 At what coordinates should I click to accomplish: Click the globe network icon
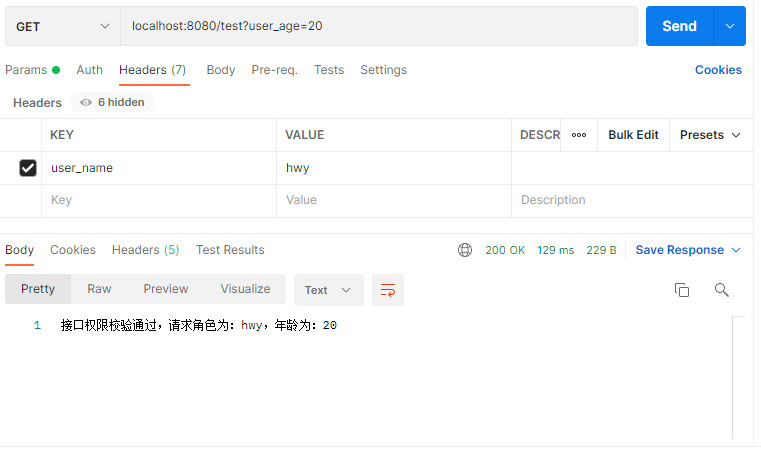[x=464, y=250]
